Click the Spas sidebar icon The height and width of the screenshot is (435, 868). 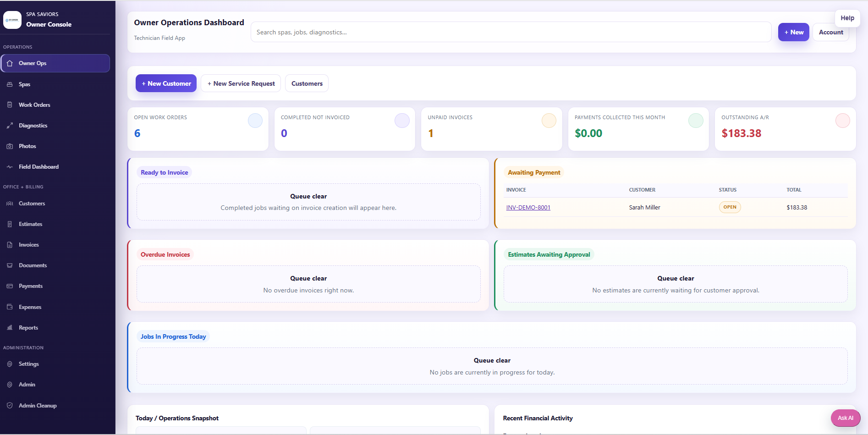click(10, 84)
